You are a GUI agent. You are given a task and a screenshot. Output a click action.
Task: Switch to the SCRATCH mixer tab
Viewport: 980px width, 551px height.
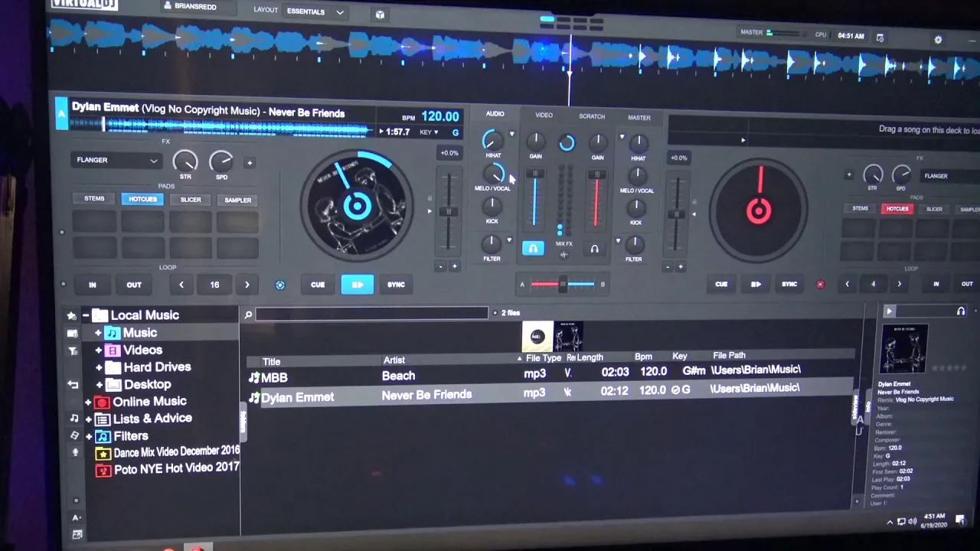592,116
